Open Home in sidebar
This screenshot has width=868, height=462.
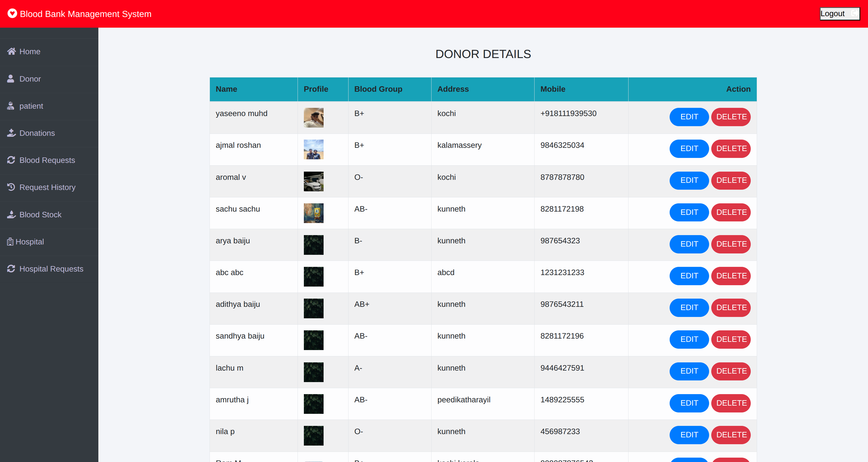coord(49,51)
